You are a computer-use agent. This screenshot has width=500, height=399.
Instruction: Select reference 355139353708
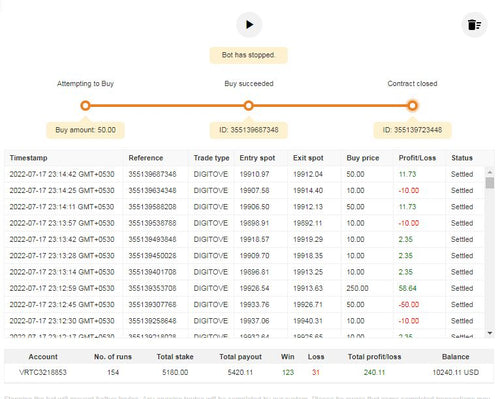pyautogui.click(x=152, y=288)
